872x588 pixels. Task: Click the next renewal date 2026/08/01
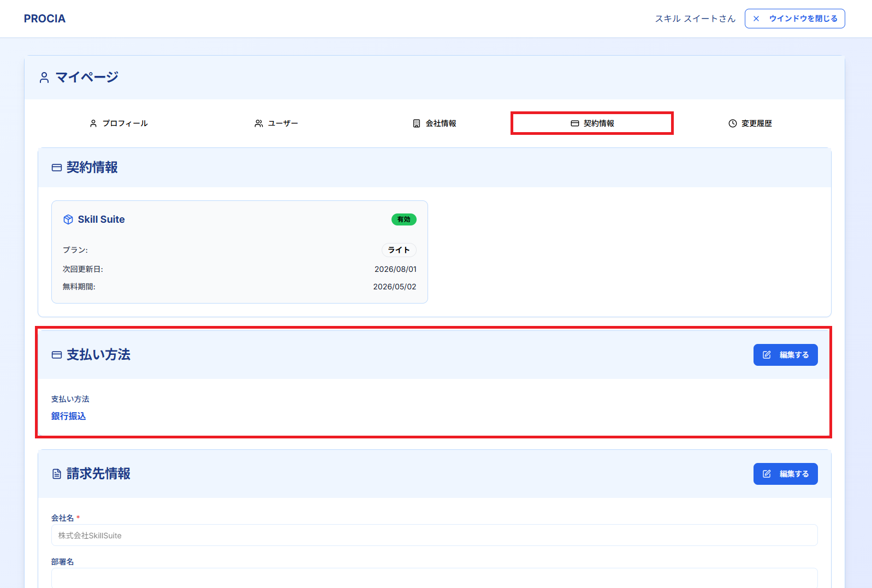point(395,269)
